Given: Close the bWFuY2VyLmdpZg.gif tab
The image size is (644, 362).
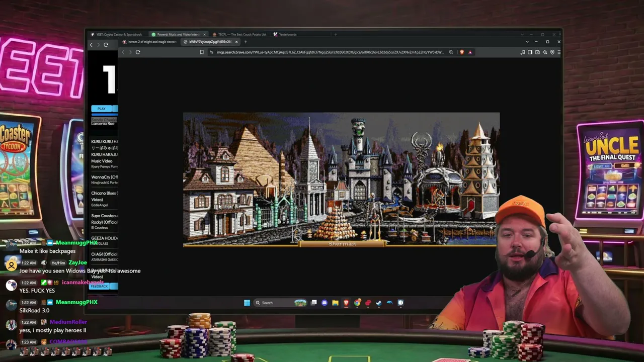Looking at the screenshot, I should coord(236,42).
